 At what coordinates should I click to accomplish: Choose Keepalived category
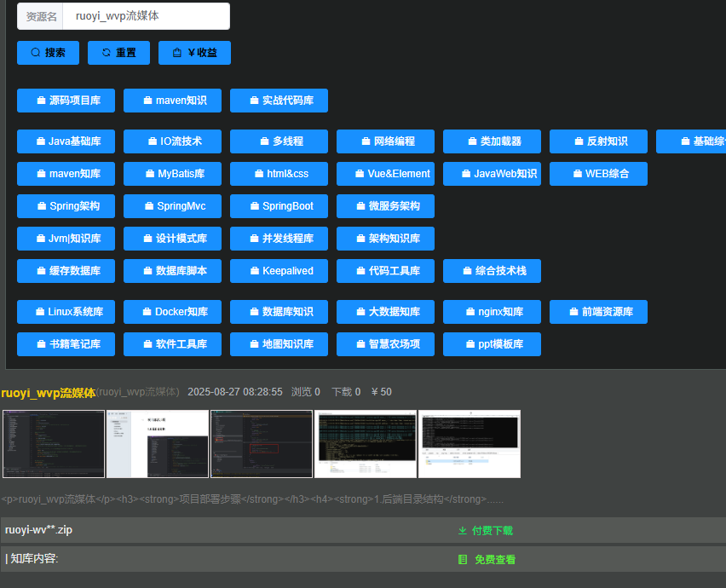(279, 271)
